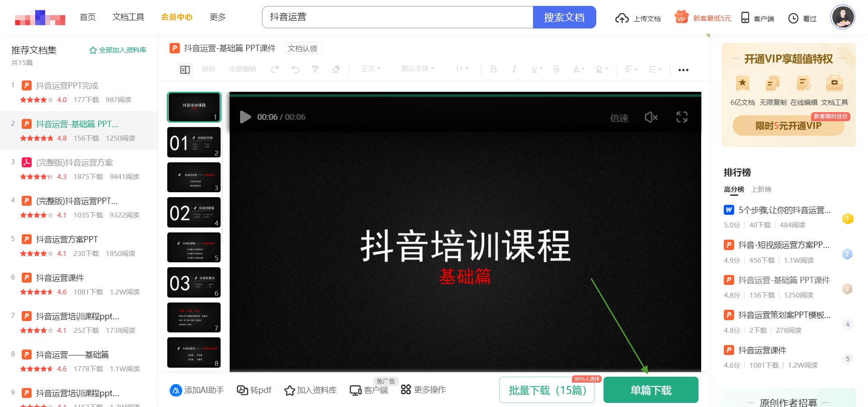
Task: Click 添加AI助手 icon in bottom bar
Action: [176, 390]
